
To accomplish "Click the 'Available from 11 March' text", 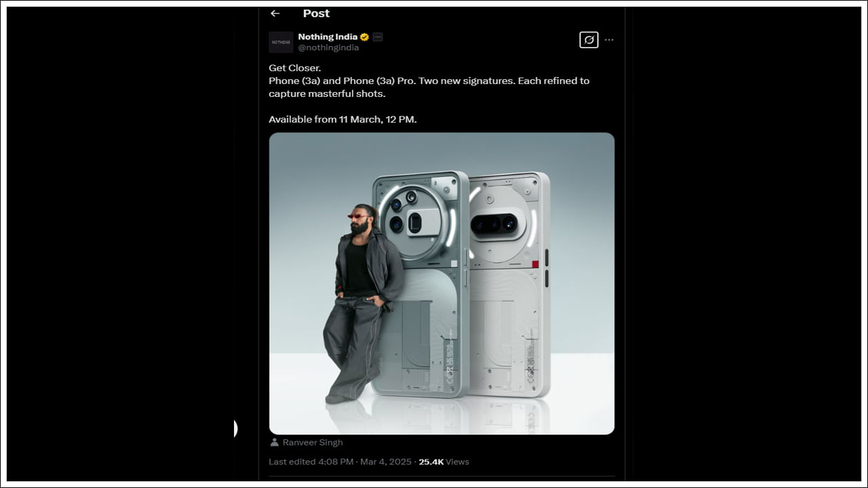I will point(342,119).
